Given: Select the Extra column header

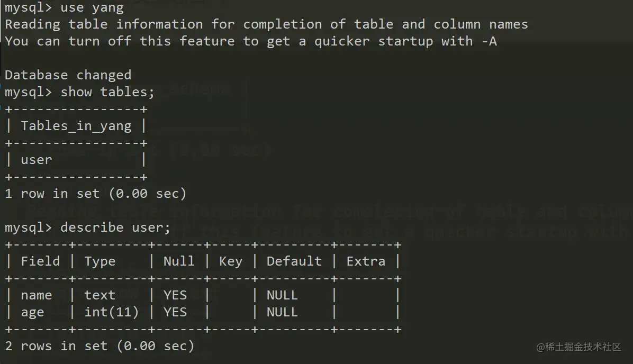Looking at the screenshot, I should coord(366,261).
